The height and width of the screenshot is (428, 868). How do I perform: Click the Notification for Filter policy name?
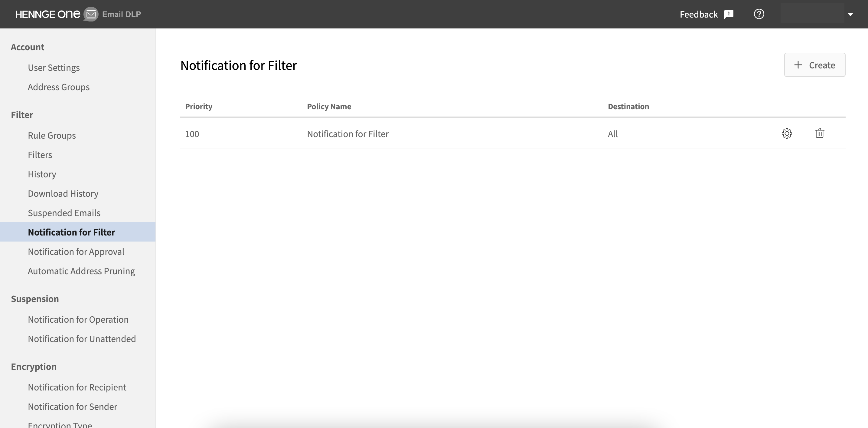(x=348, y=134)
